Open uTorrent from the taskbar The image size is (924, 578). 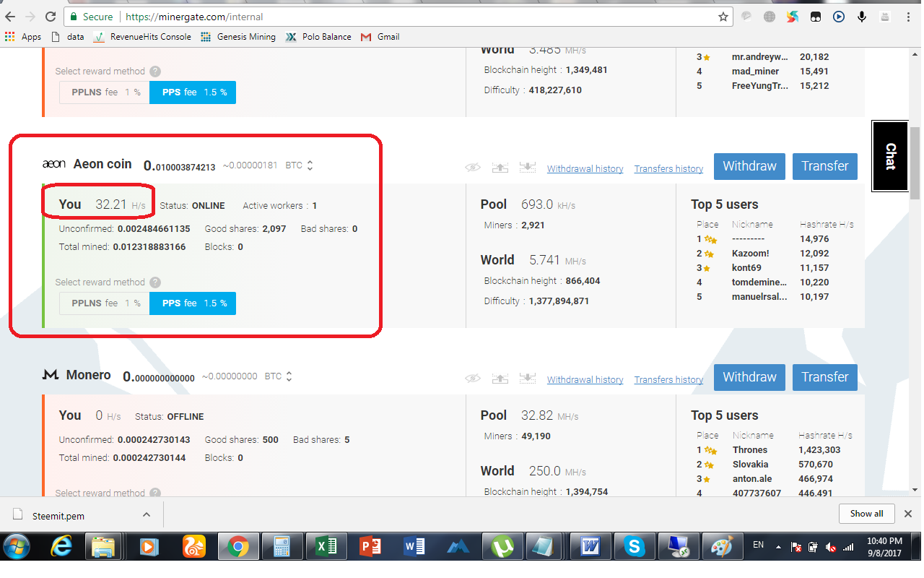click(502, 547)
